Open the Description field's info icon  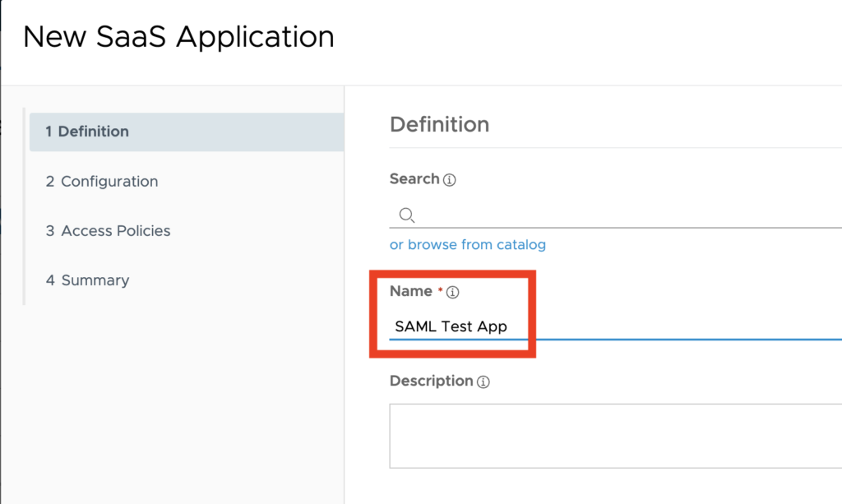[x=484, y=381]
